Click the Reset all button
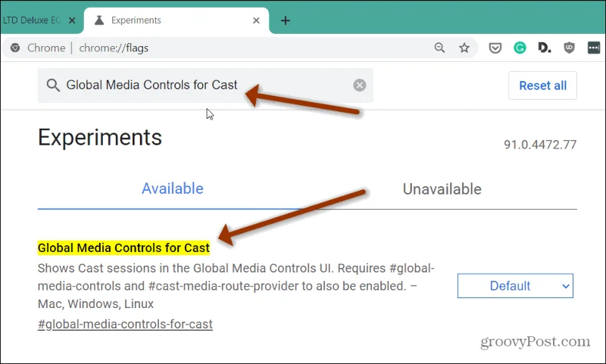Viewport: 606px width, 364px height. tap(542, 86)
